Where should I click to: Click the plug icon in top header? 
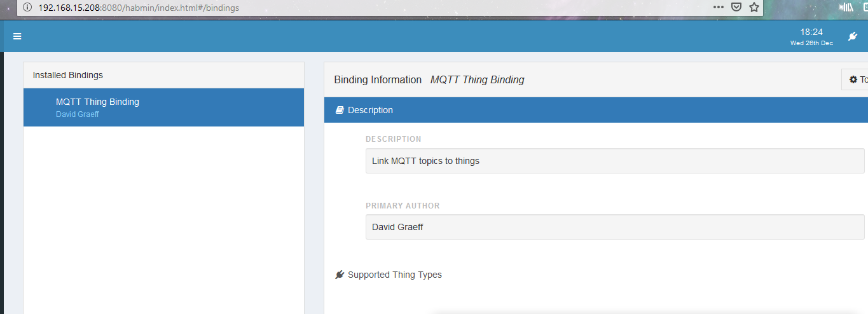point(853,36)
